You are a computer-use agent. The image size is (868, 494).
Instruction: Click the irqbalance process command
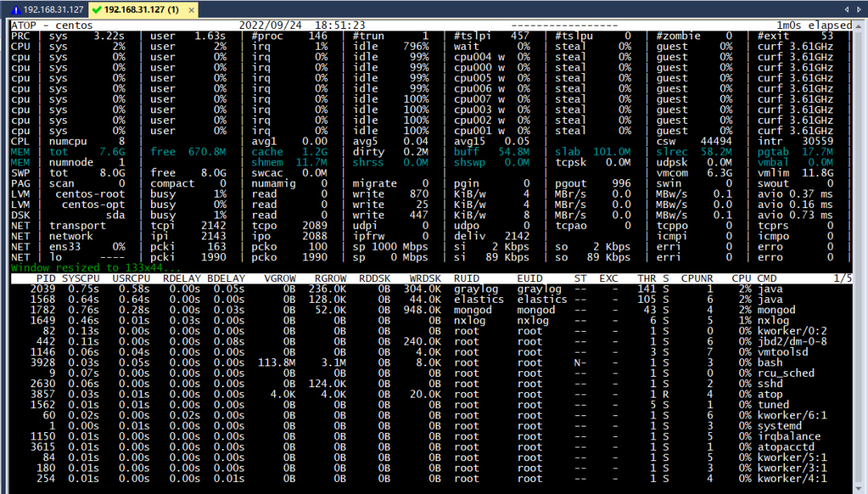789,436
